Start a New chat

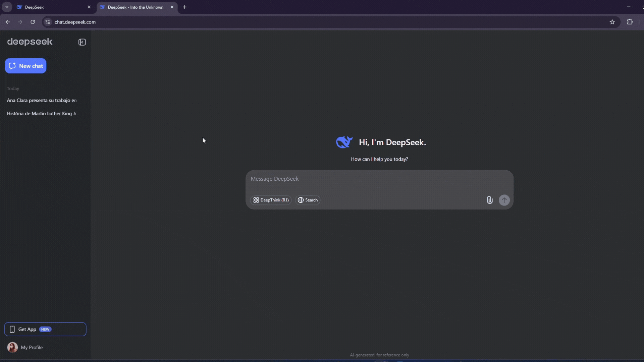[x=25, y=66]
